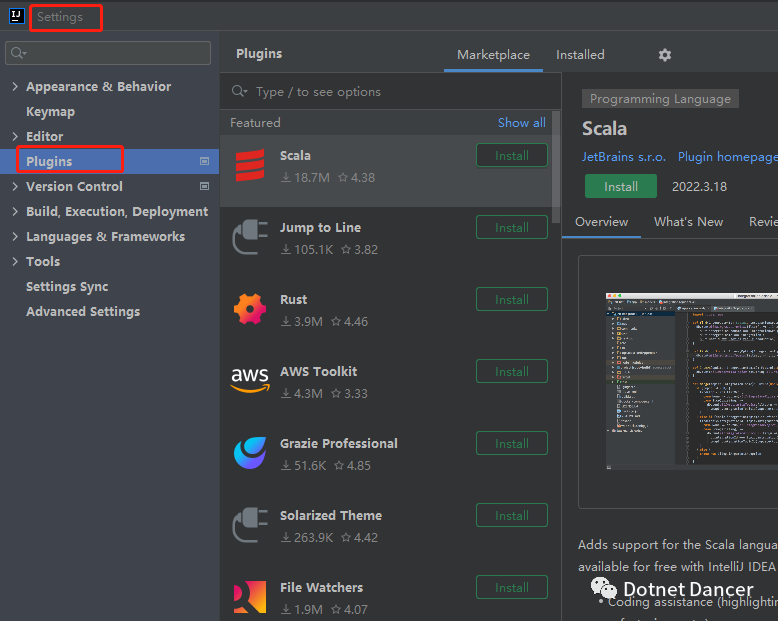Screen dimensions: 778x621
Task: Open the Plugin homepage link
Action: [x=727, y=157]
